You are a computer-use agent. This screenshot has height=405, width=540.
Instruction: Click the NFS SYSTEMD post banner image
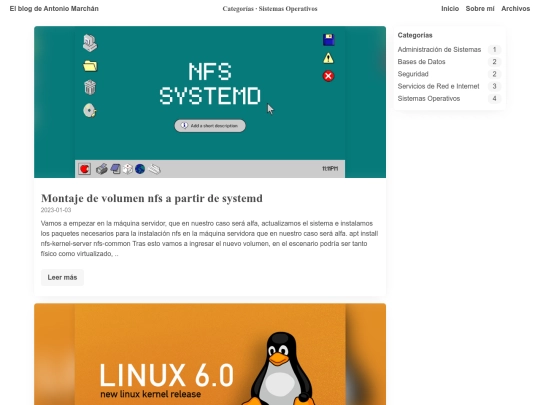[210, 102]
